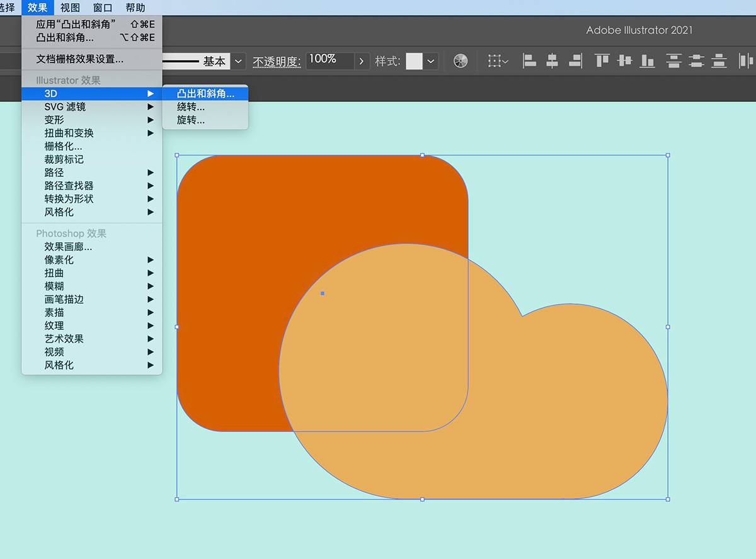Select 凸出和斜角... entry with ⌥⇧⌘E shortcut
Screen dimensions: 756x559
(92, 38)
